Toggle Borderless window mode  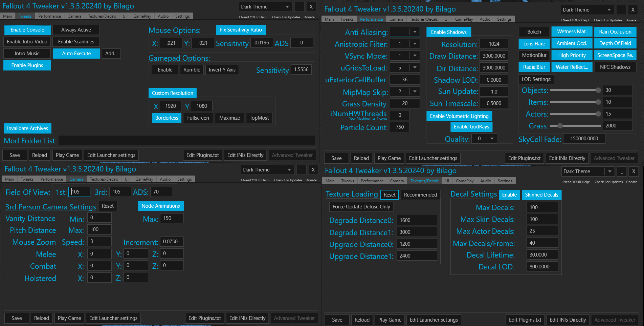[x=166, y=118]
